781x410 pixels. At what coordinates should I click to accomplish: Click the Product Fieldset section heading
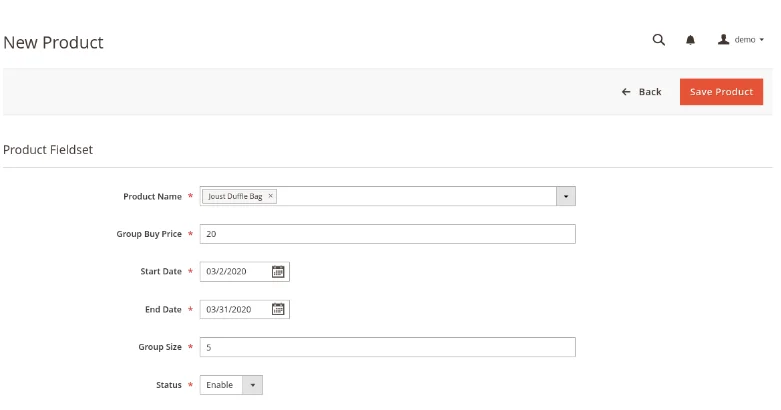(48, 150)
